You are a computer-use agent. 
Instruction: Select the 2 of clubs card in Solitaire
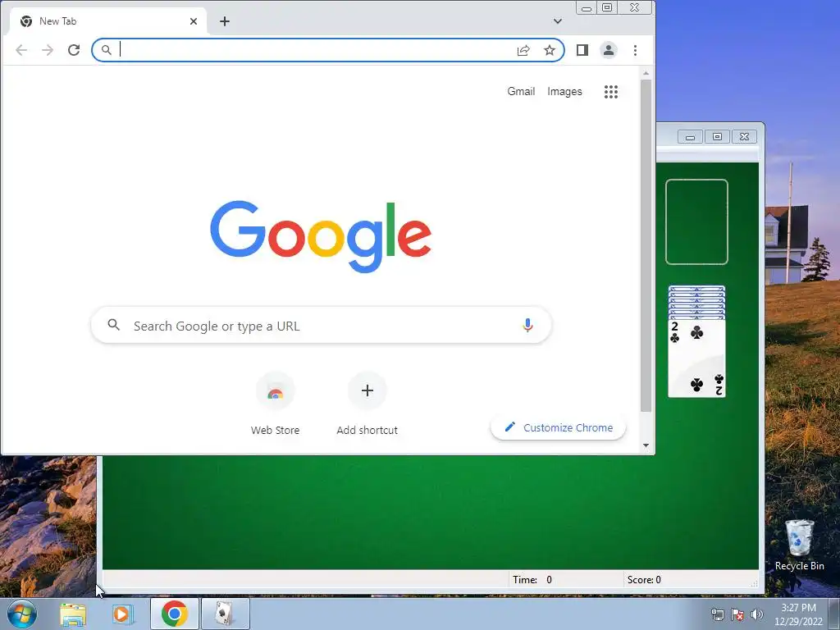click(x=696, y=358)
